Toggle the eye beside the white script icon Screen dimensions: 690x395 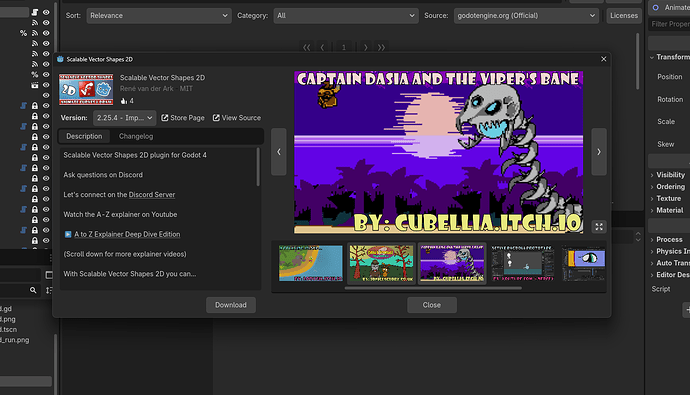click(46, 12)
